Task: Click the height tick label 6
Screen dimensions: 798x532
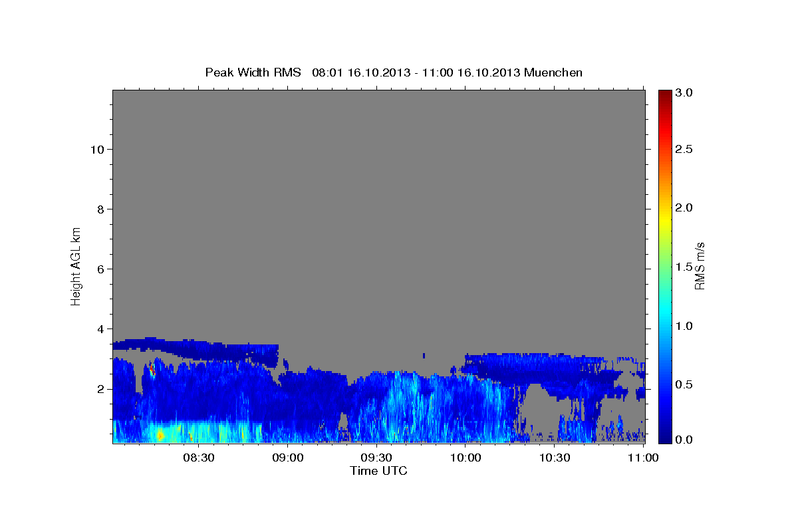Action: click(99, 269)
